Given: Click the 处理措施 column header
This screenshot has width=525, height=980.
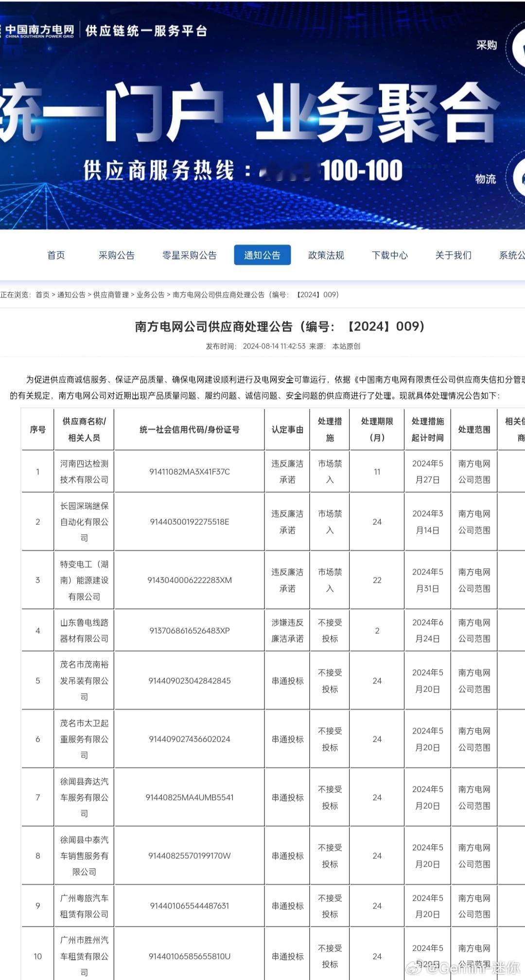Looking at the screenshot, I should click(x=330, y=429).
